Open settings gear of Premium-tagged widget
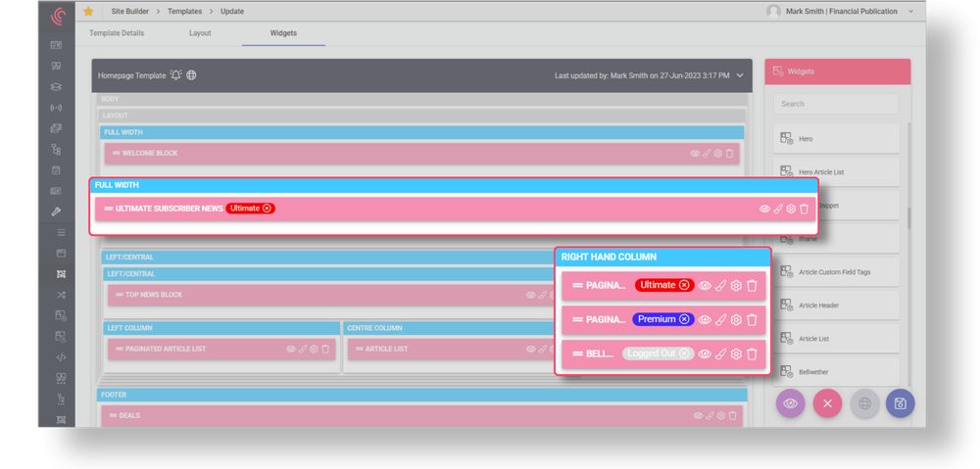 coord(736,320)
